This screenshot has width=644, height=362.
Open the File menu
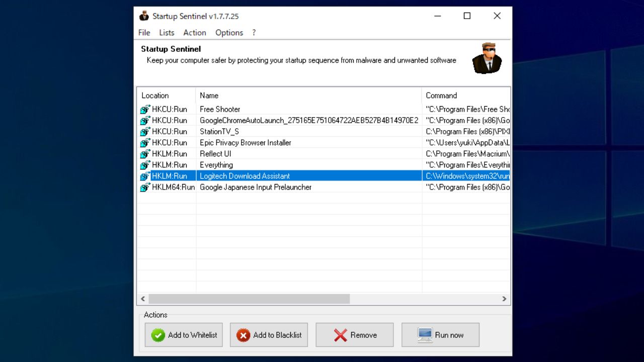click(144, 33)
